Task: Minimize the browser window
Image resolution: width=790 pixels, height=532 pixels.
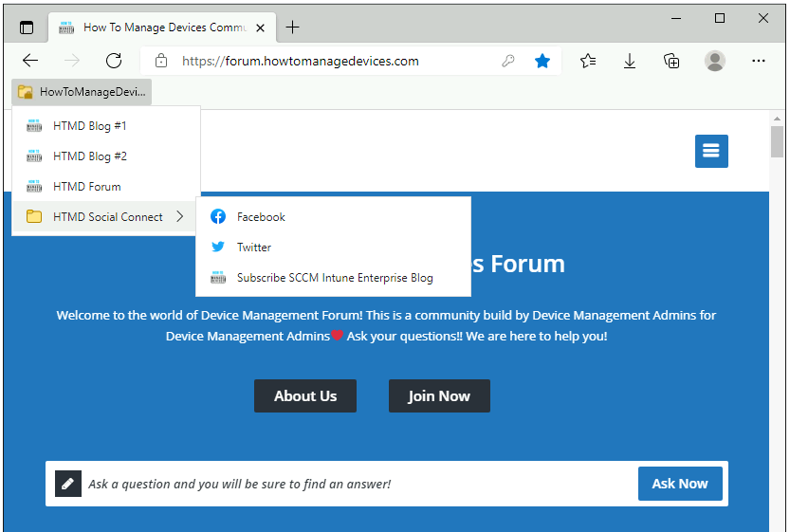Action: pos(676,19)
